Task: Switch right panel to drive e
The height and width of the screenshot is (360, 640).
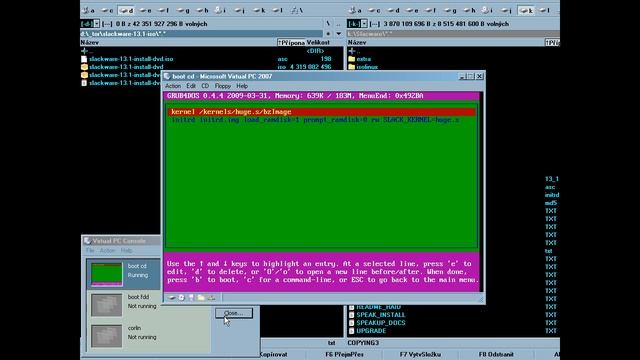Action: (412, 10)
